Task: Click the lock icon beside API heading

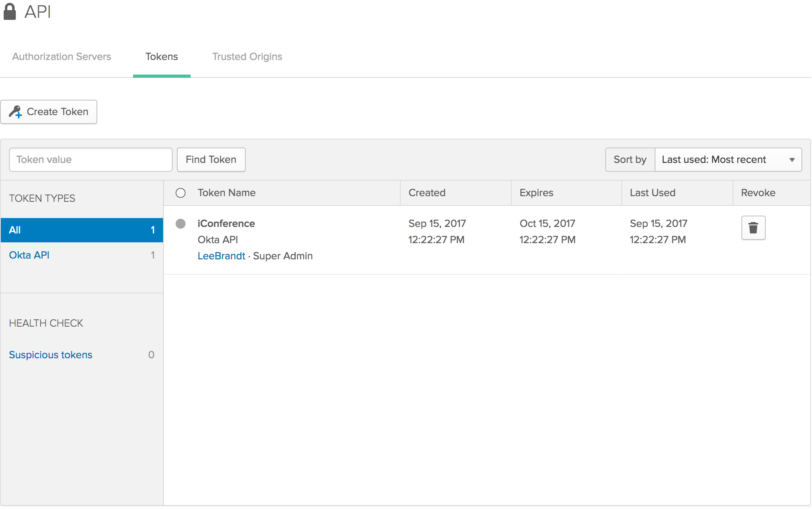Action: [x=10, y=12]
